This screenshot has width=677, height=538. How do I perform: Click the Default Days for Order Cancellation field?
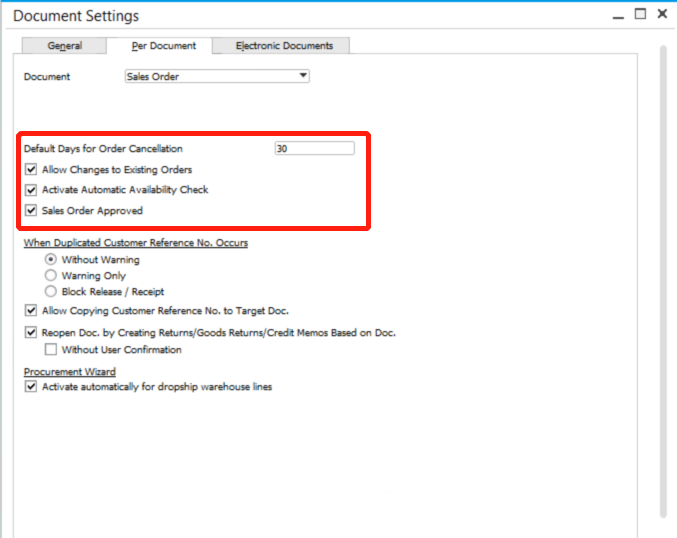tap(314, 149)
